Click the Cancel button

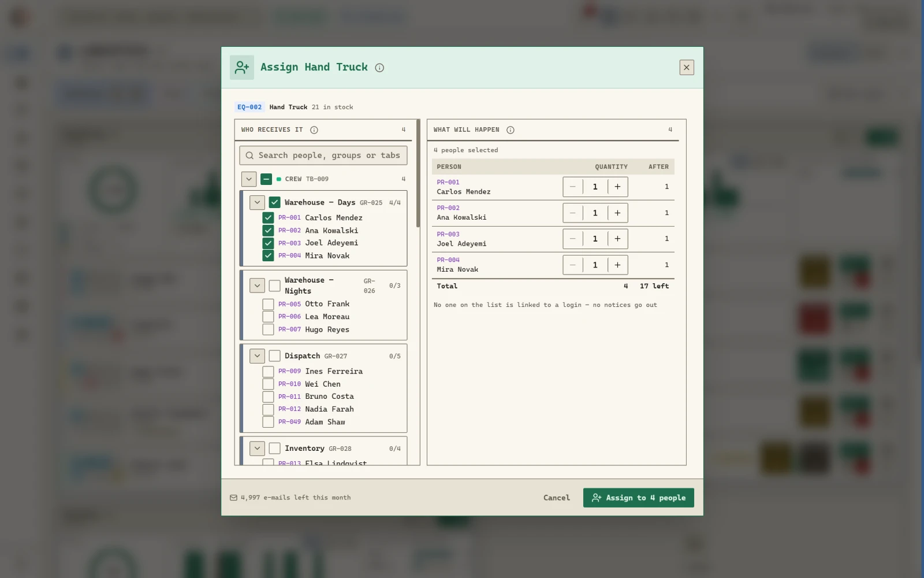pos(557,498)
